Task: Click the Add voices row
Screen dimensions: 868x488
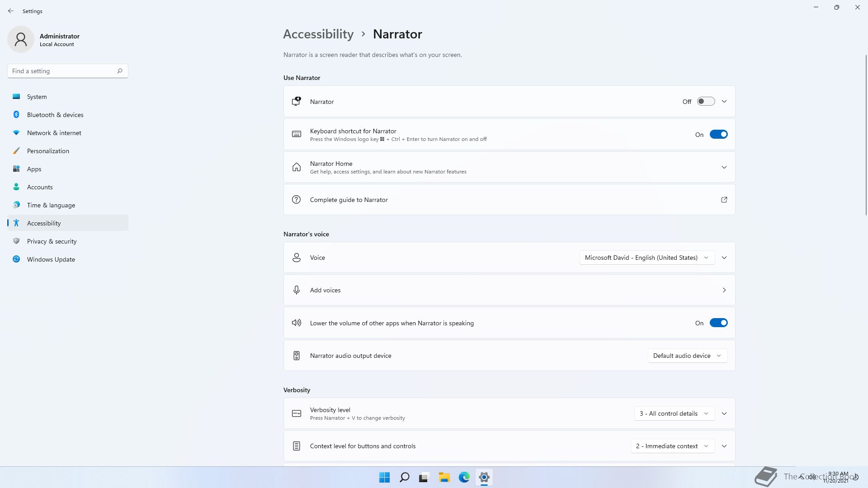Action: tap(509, 290)
